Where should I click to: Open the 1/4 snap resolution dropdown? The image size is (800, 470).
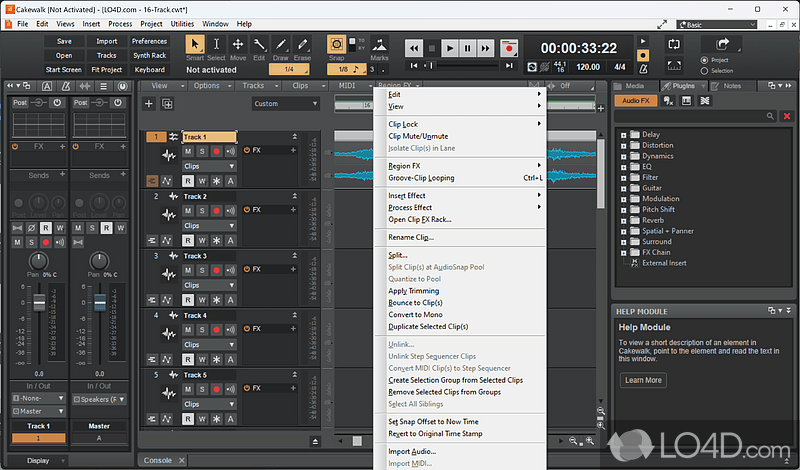point(289,69)
